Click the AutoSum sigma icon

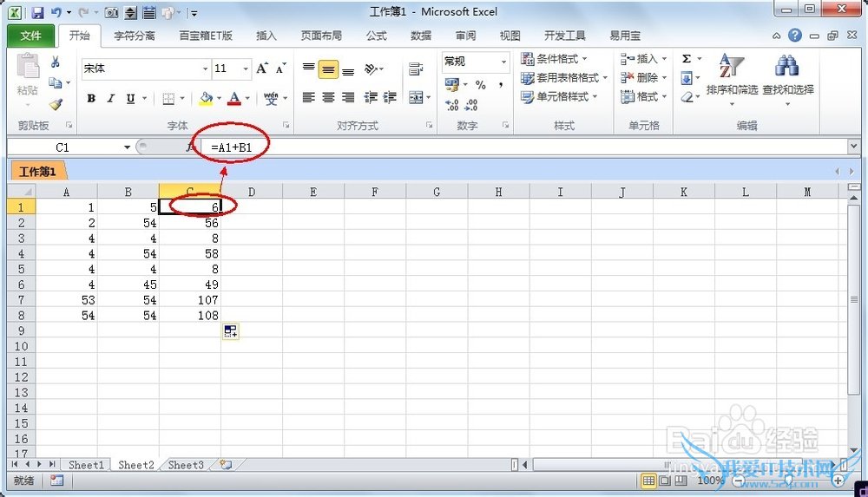pyautogui.click(x=687, y=59)
